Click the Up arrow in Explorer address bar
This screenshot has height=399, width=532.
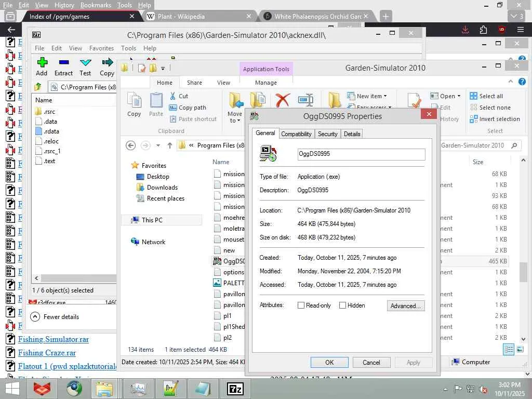click(x=170, y=145)
